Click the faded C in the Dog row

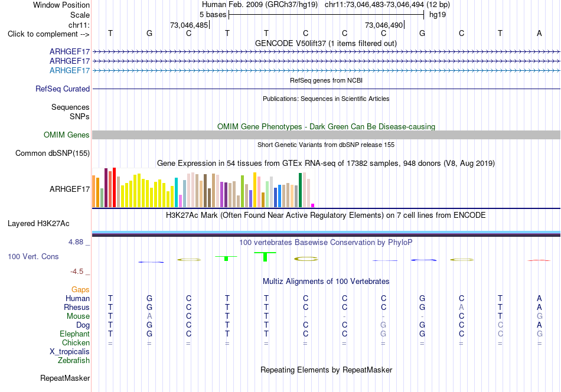(x=500, y=325)
